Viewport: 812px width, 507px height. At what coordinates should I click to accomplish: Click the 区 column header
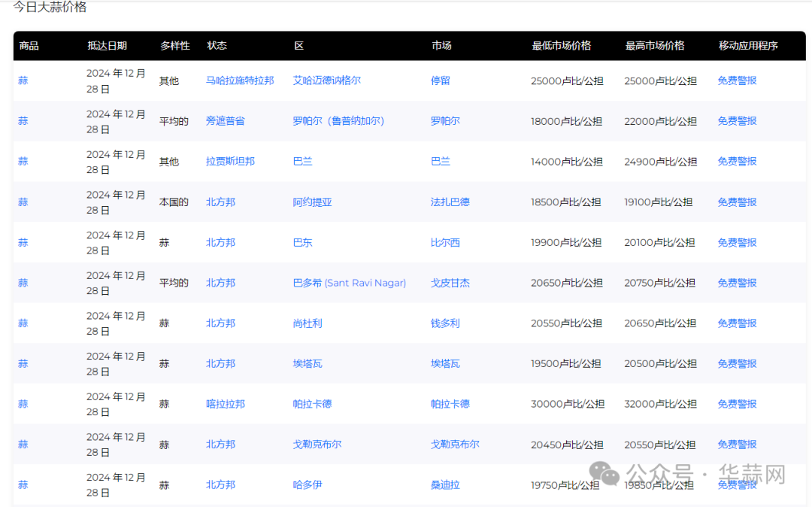click(x=298, y=46)
